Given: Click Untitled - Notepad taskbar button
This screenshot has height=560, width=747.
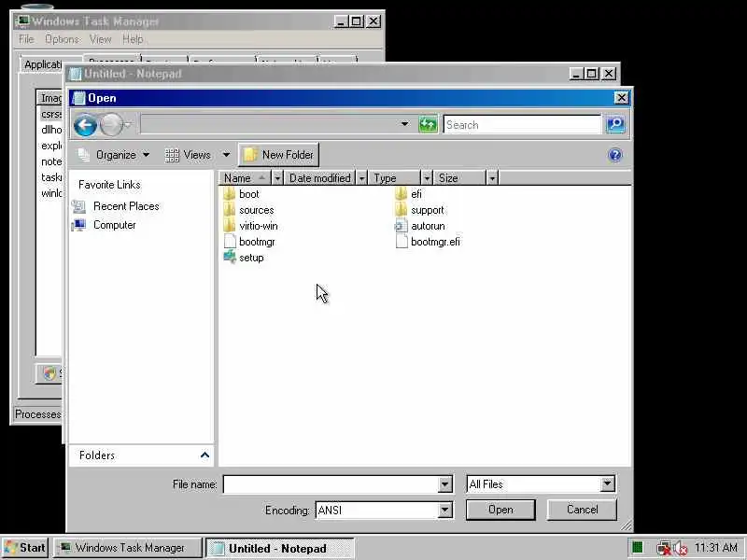Looking at the screenshot, I should click(279, 548).
